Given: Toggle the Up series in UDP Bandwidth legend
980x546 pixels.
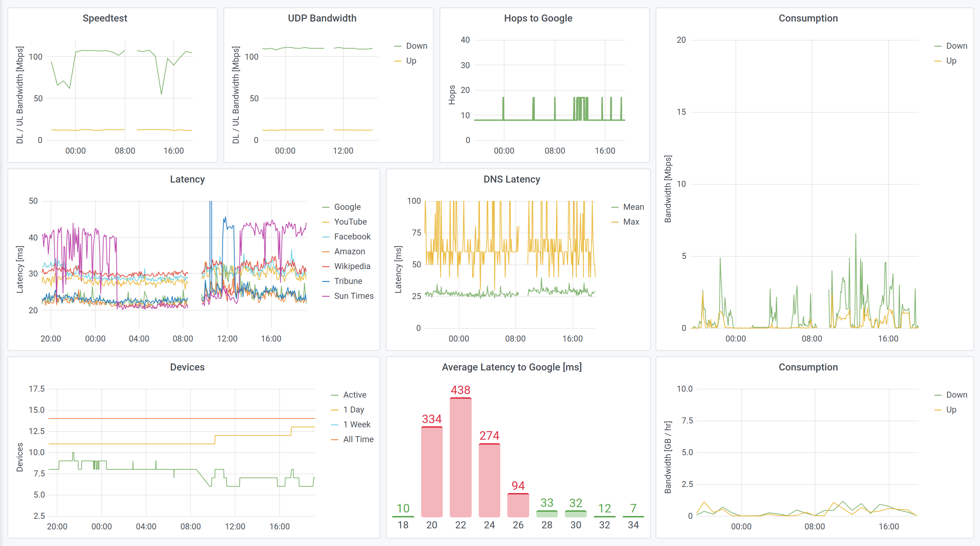Looking at the screenshot, I should tap(412, 60).
